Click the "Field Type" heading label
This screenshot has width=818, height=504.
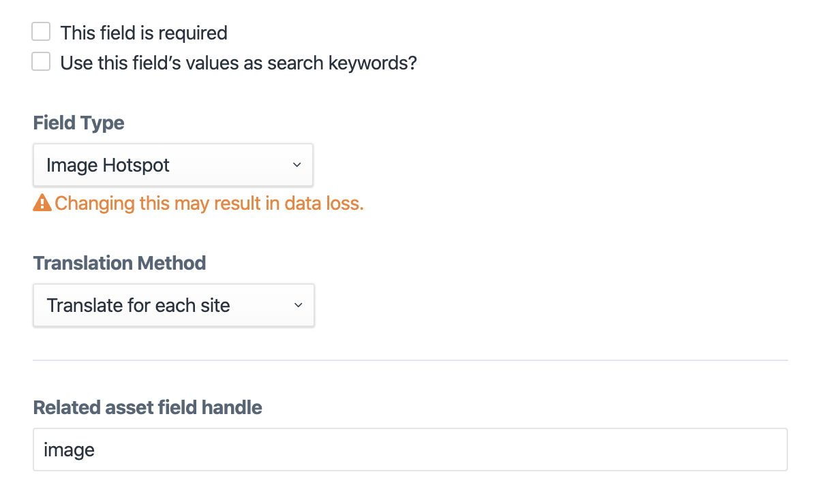point(78,123)
